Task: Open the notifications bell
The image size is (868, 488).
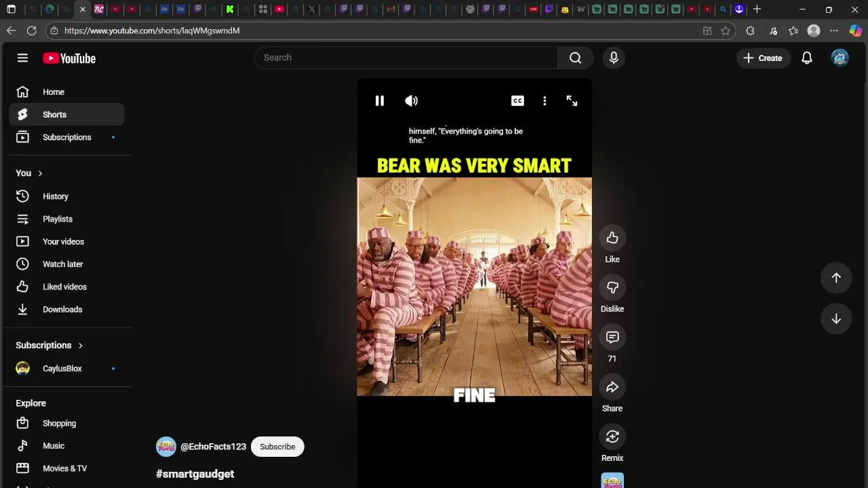Action: click(x=807, y=58)
